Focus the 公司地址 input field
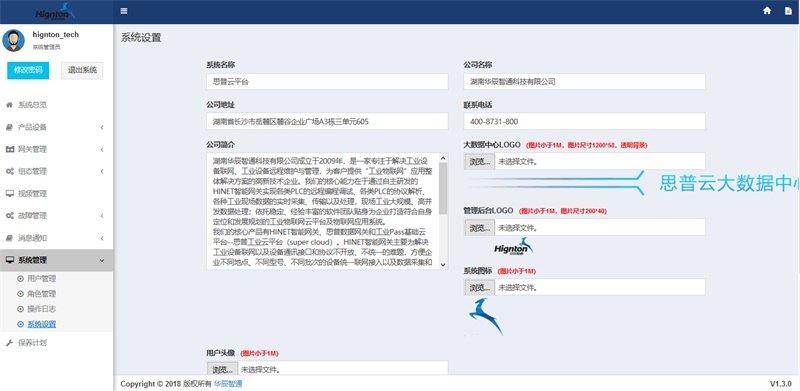 coord(327,121)
